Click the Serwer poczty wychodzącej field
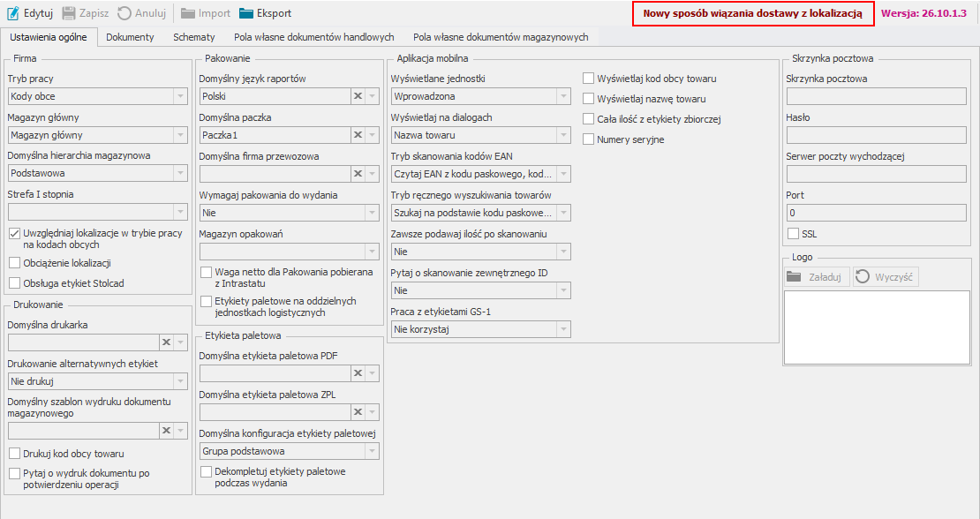This screenshot has height=519, width=980. (876, 174)
